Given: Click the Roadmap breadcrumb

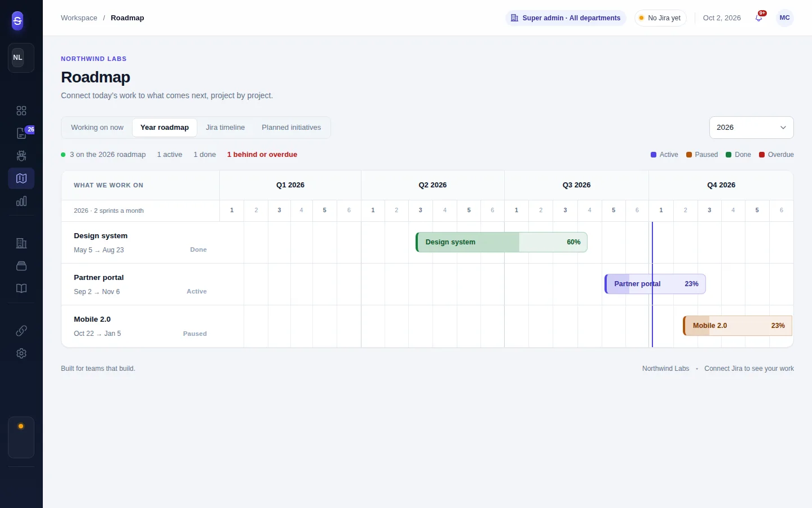Looking at the screenshot, I should click(x=127, y=18).
